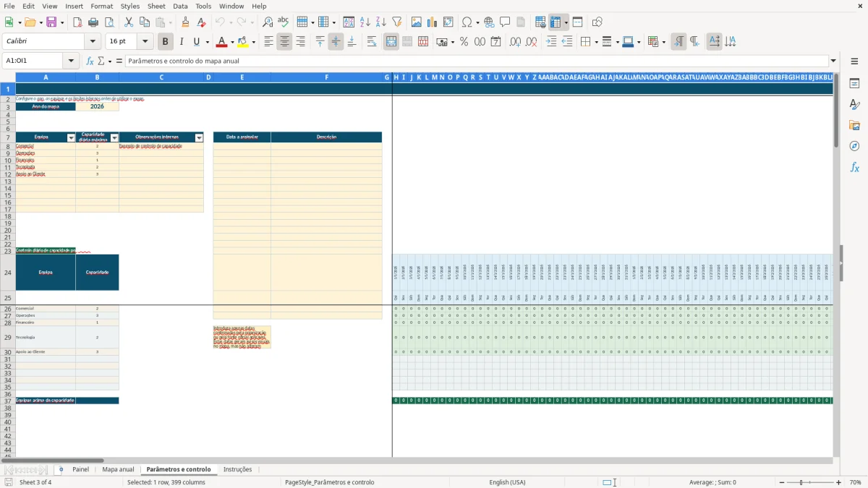Insert an image
This screenshot has height=488, width=868.
[x=417, y=22]
